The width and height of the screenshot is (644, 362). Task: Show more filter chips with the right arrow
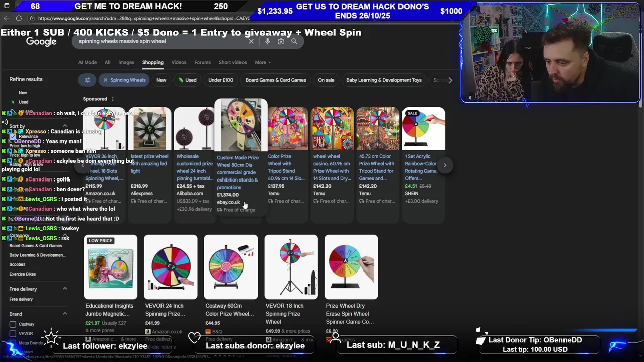click(450, 80)
